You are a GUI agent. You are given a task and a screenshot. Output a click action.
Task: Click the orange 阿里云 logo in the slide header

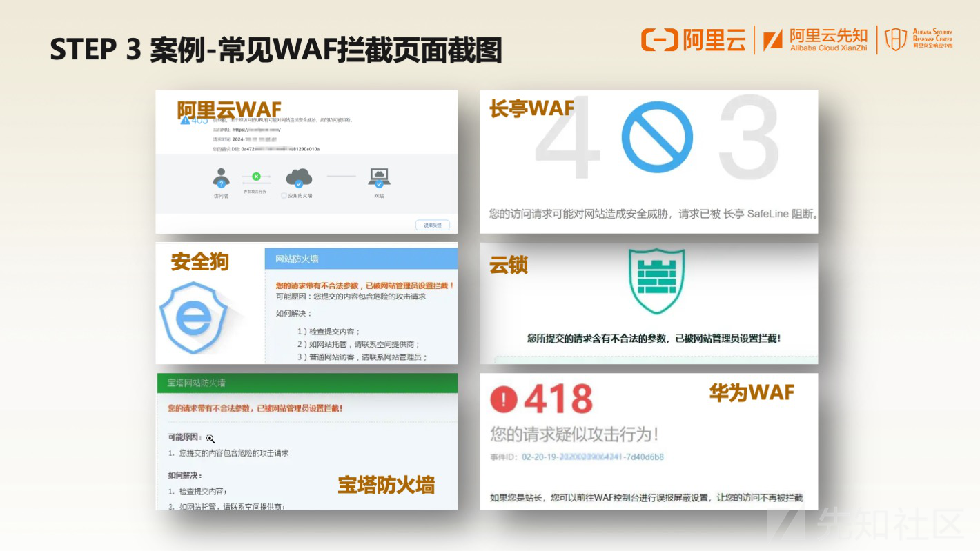(693, 39)
